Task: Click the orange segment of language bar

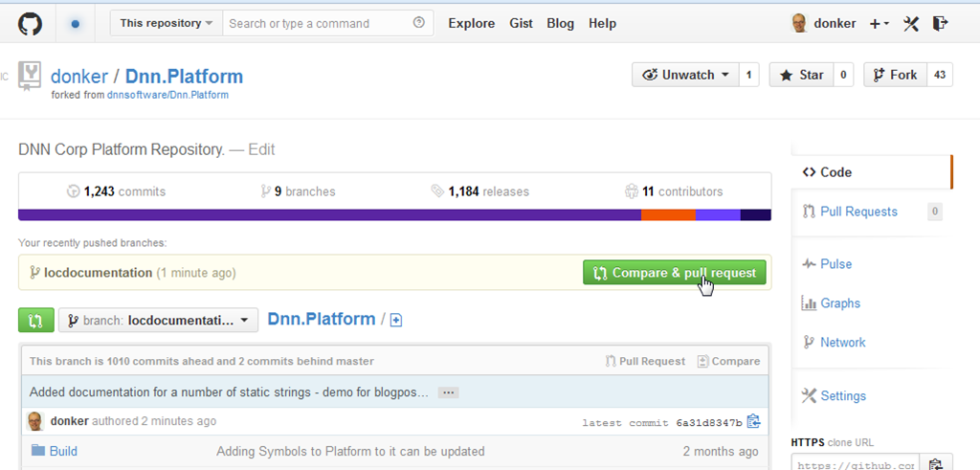Action: (668, 215)
